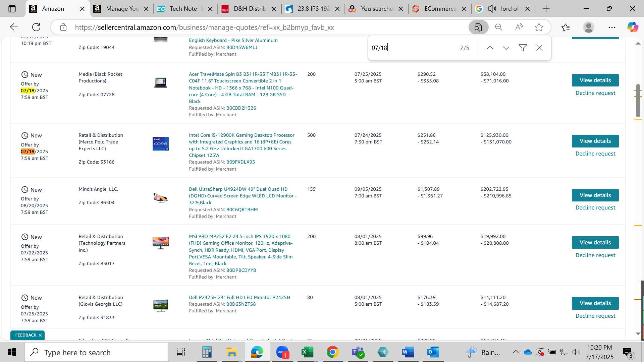Open ASIN B09FXDLX95 link

coord(240,162)
